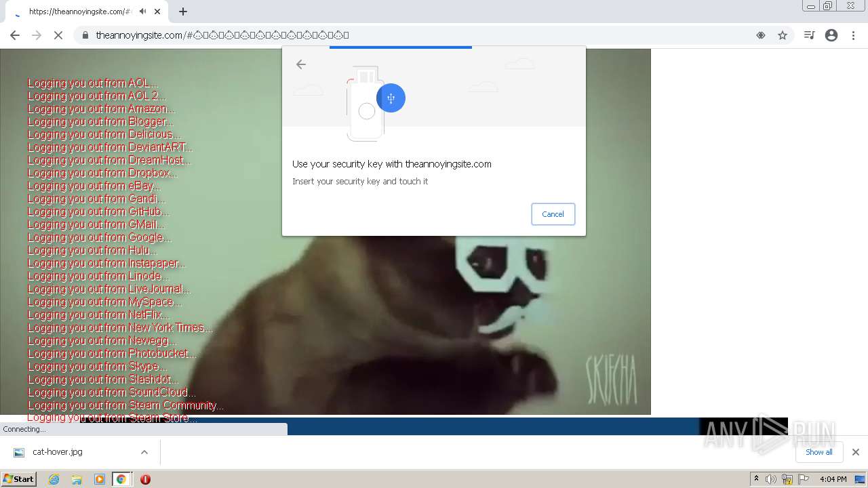868x488 pixels.
Task: Click "Logging you out from Skype..." text
Action: (x=97, y=366)
